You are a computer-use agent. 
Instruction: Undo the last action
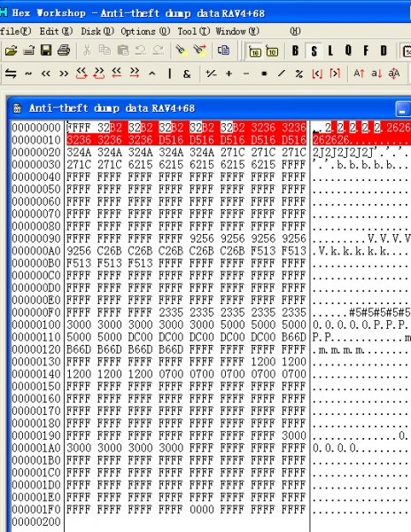(x=141, y=51)
